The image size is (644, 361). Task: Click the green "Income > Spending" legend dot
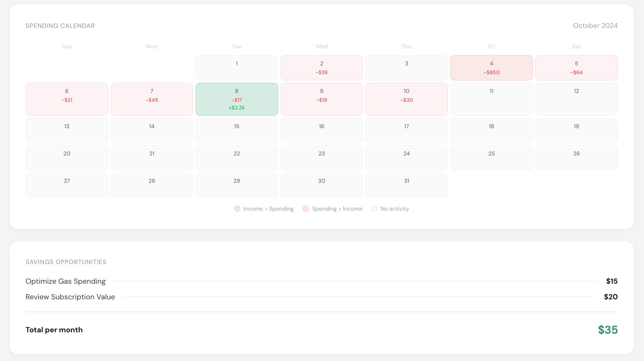238,209
